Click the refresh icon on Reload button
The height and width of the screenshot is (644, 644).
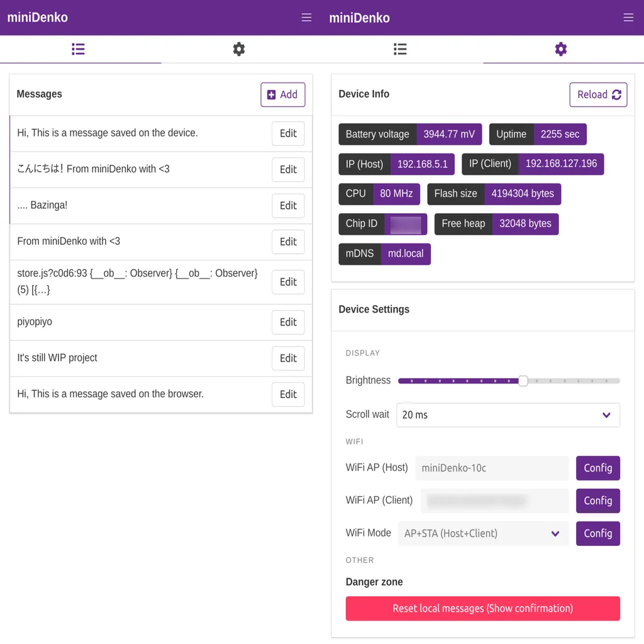coord(616,94)
